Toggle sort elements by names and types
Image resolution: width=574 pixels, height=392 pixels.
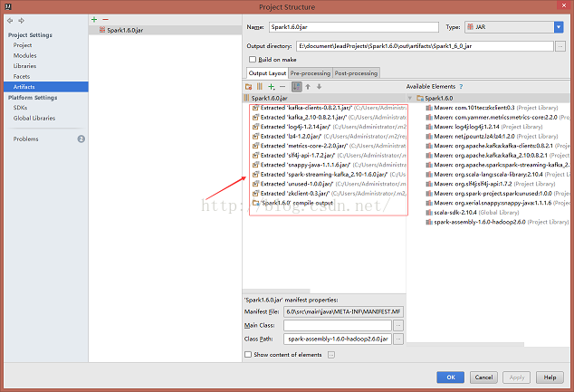coord(297,87)
